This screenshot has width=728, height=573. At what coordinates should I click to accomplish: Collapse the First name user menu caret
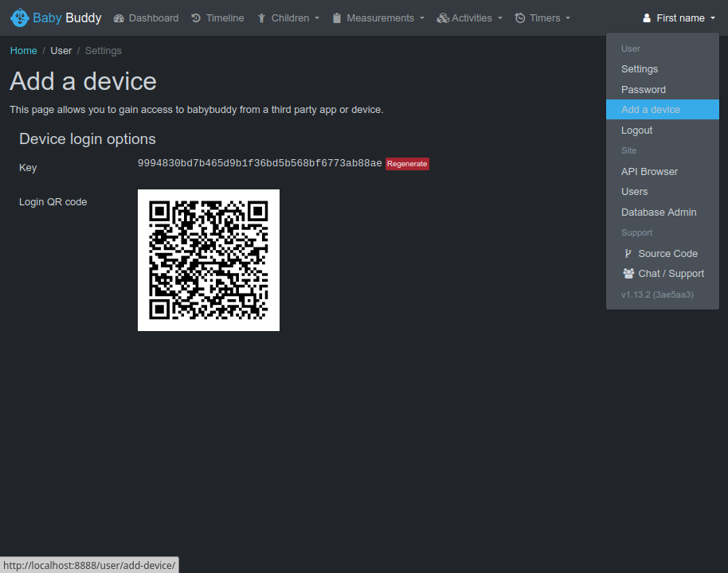click(713, 18)
